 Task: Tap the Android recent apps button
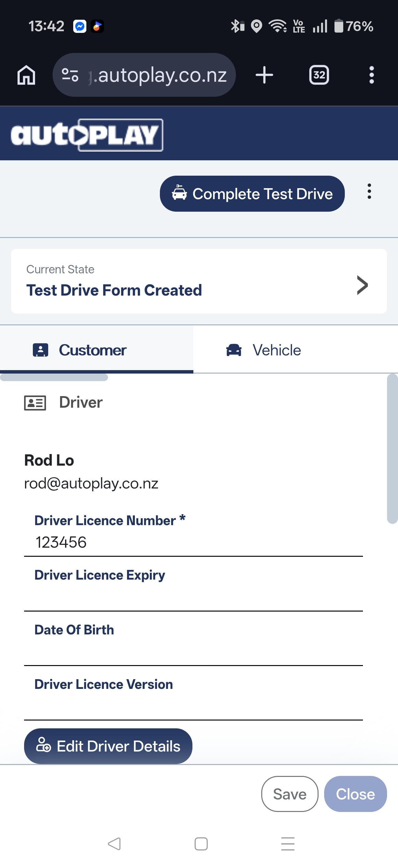tap(288, 844)
